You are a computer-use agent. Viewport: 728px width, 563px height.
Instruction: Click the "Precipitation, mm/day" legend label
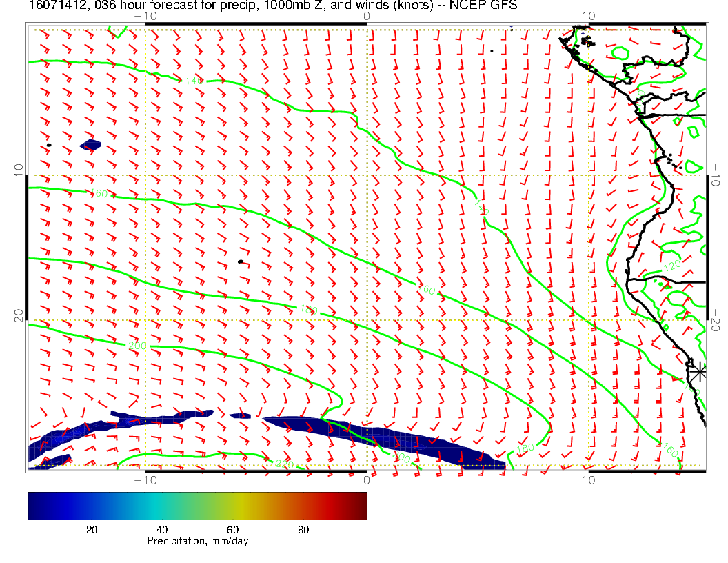[x=197, y=542]
